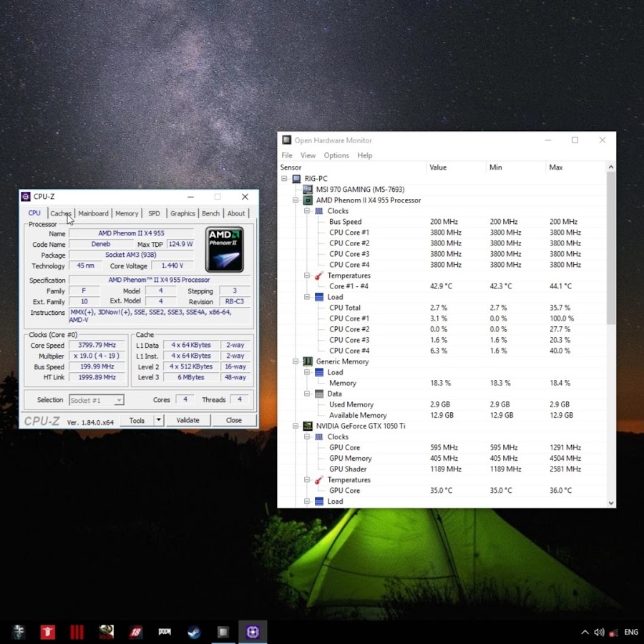Collapse the RIG-PC tree node
Screen dimensions: 644x644
(284, 179)
